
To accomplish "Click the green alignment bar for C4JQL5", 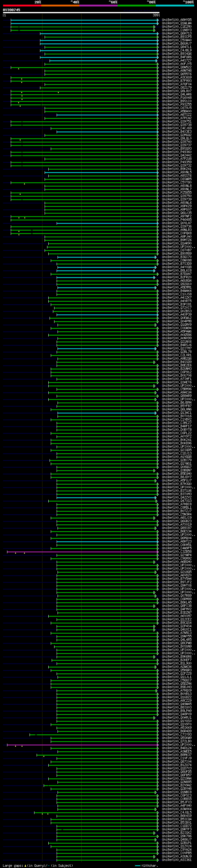I will (x=96, y=812).
